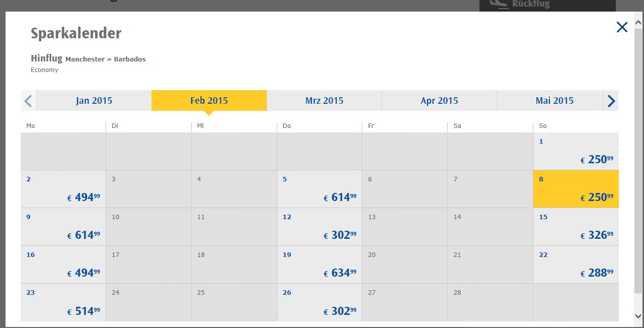Click the Mi weekday header
This screenshot has width=644, height=328.
tap(201, 126)
